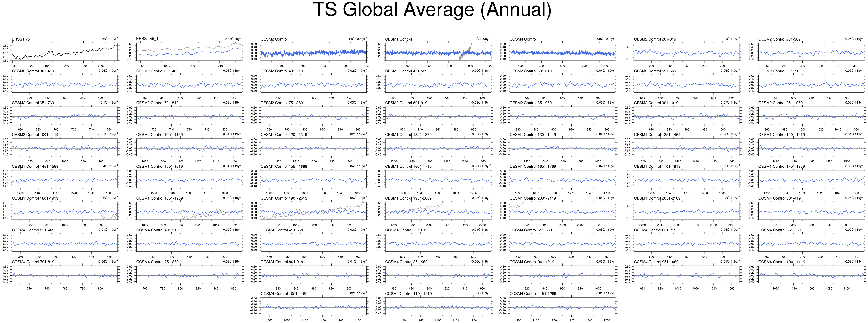Open the CCSM4 Control 1000yr panel

[x=562, y=51]
